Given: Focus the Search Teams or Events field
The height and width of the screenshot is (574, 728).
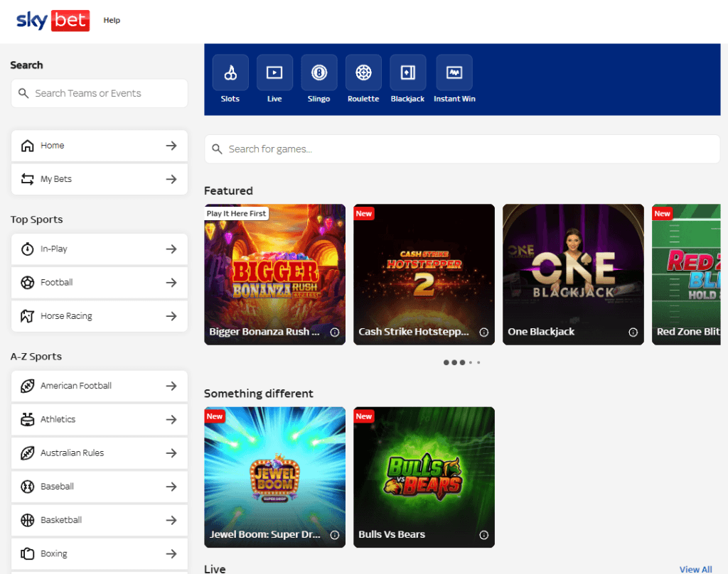Looking at the screenshot, I should pyautogui.click(x=100, y=93).
